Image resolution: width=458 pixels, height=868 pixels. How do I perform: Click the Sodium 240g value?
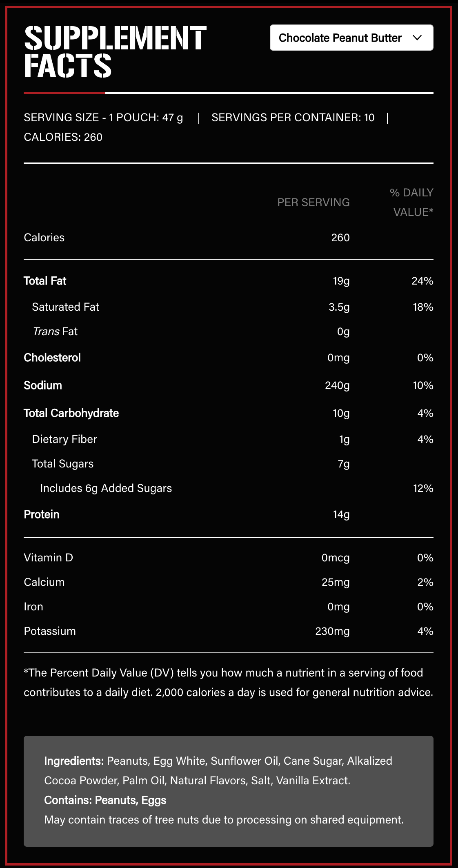(337, 385)
